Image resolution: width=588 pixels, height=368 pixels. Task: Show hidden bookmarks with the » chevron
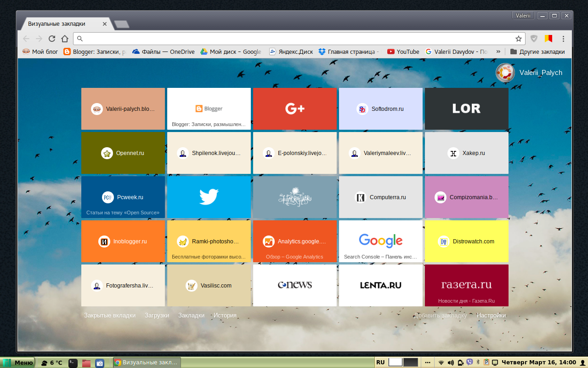pos(498,52)
